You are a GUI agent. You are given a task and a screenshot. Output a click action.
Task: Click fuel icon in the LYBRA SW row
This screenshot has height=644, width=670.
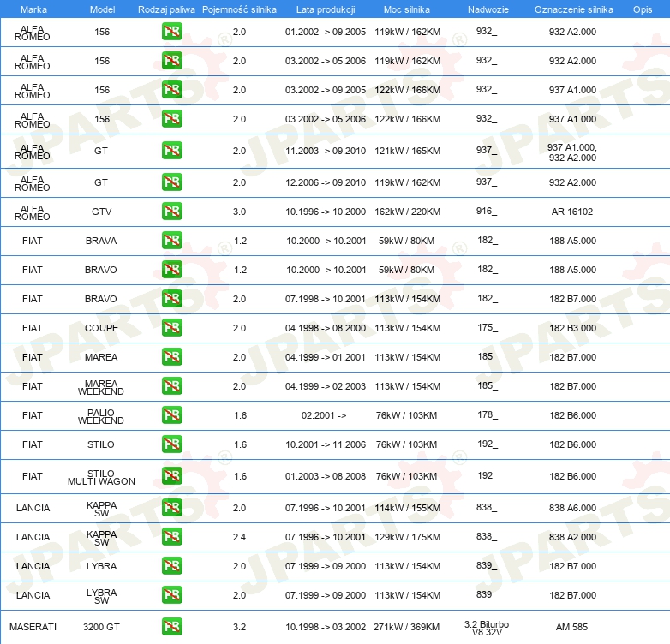(x=171, y=595)
